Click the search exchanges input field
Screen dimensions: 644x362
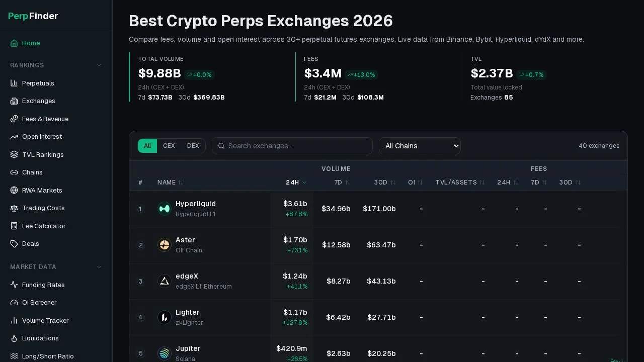click(x=292, y=146)
